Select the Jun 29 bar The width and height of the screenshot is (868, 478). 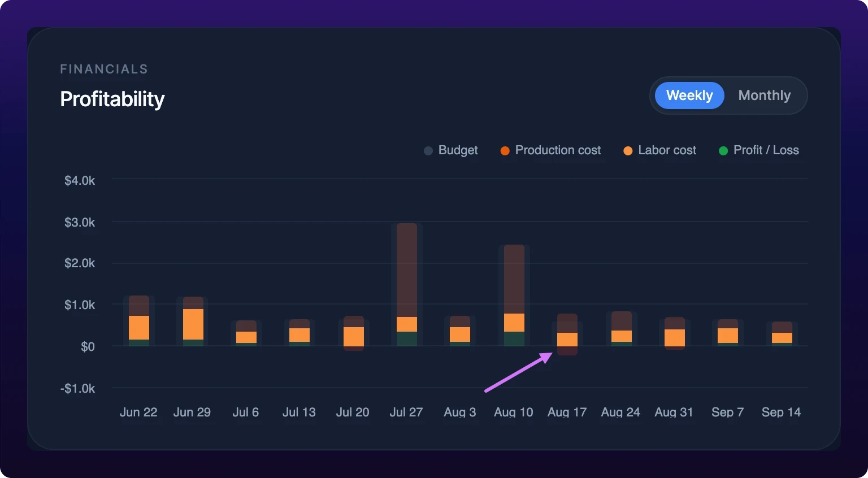(193, 321)
